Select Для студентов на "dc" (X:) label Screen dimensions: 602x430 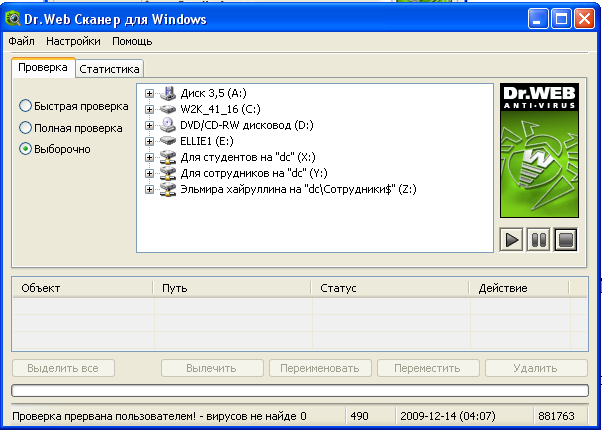[248, 157]
